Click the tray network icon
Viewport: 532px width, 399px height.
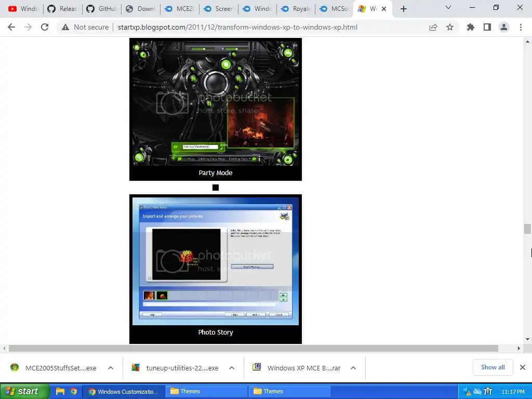[477, 392]
